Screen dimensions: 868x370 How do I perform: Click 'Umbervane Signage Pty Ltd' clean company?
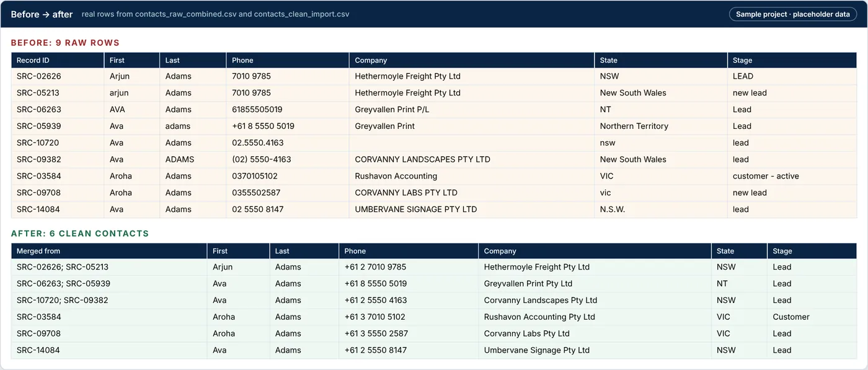click(x=595, y=351)
